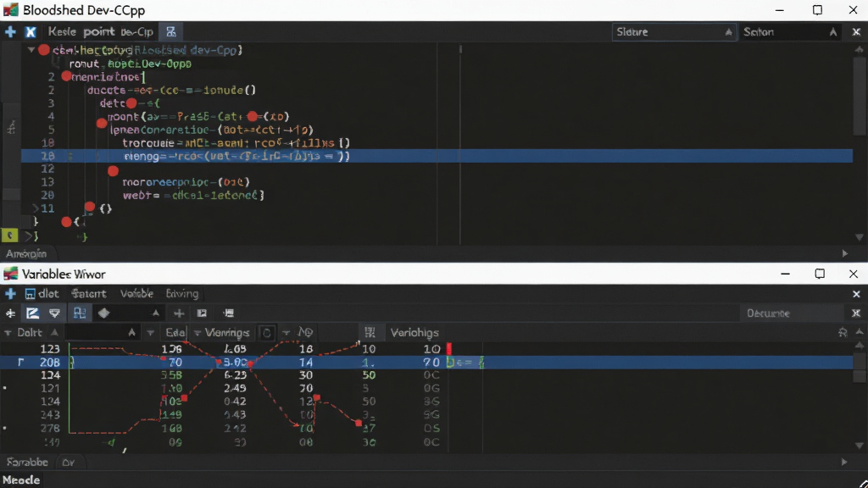Click the funnel toolbar icon after the pencil

[54, 313]
